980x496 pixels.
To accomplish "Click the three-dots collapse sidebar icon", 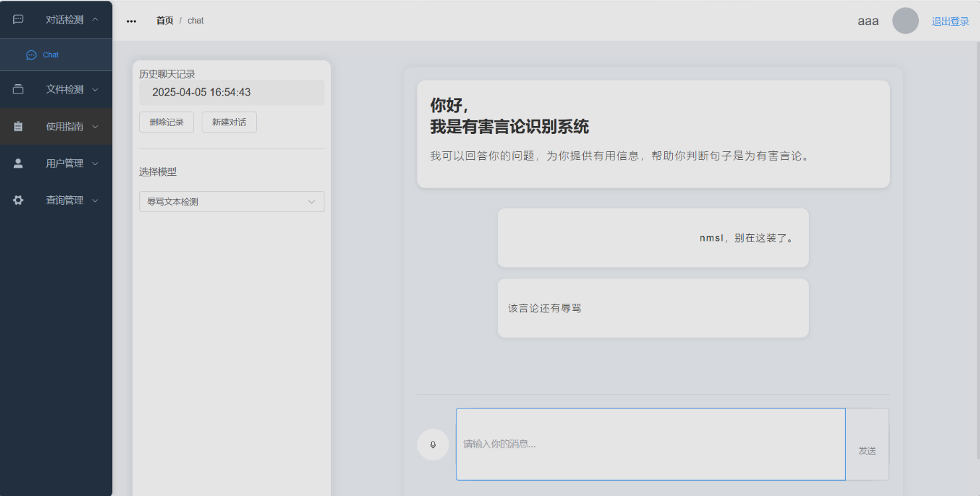I will [131, 21].
